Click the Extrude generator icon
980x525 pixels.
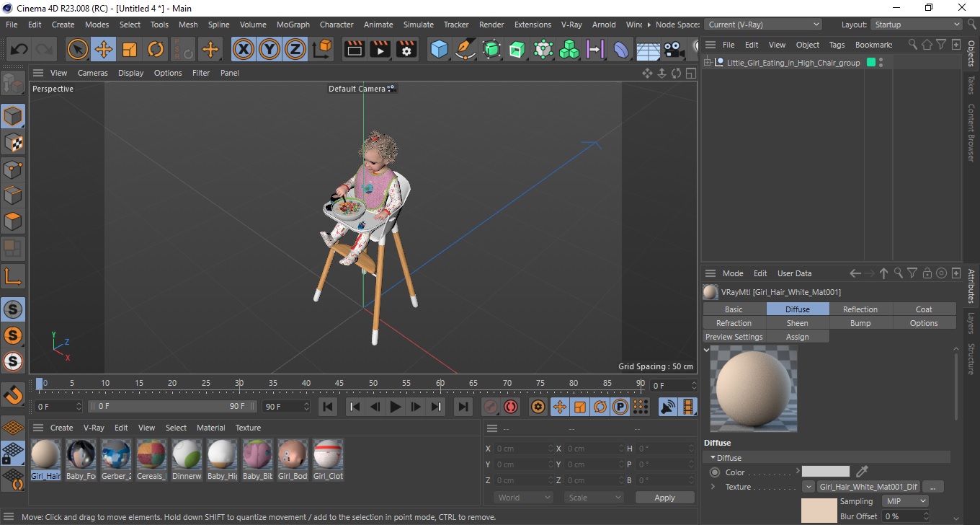pyautogui.click(x=517, y=50)
